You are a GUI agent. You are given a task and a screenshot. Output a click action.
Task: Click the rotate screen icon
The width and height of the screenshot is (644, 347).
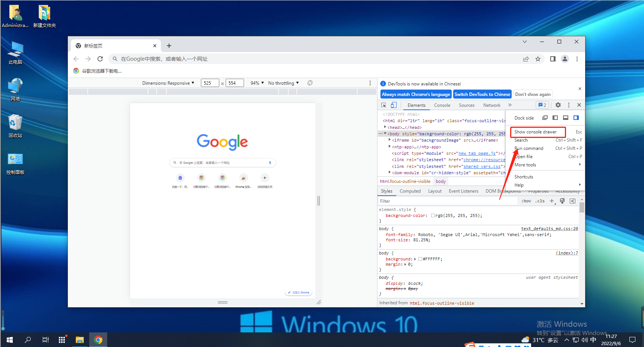pos(310,83)
